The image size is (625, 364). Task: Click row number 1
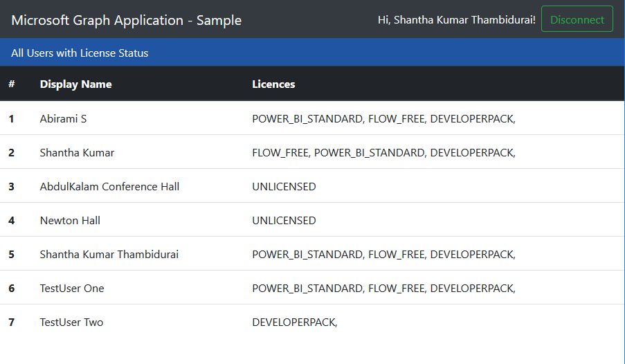11,119
